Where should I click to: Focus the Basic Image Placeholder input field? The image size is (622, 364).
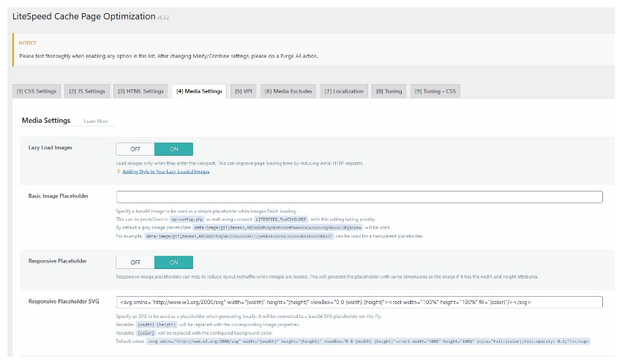tap(359, 197)
